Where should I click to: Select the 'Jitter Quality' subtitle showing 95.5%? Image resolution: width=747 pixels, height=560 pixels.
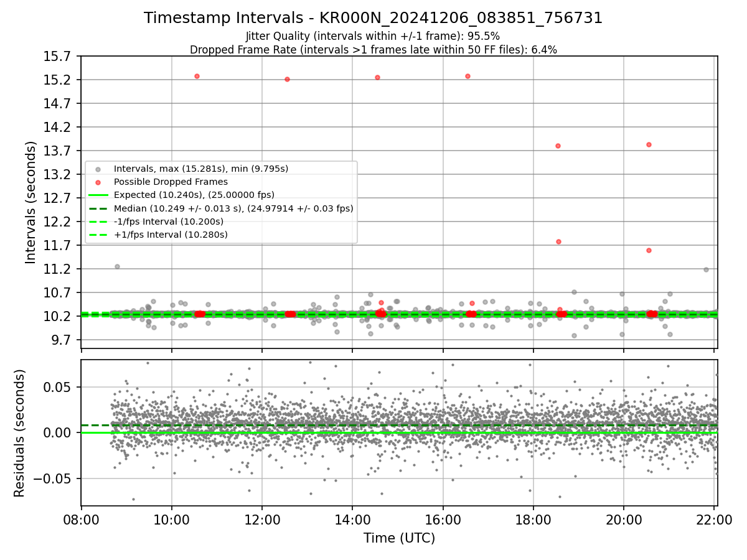point(373,36)
